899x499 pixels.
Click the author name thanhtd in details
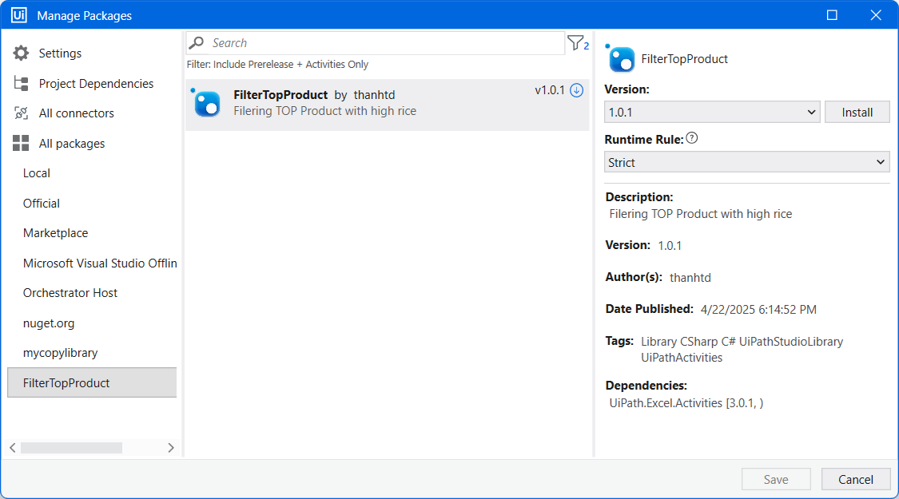[690, 278]
